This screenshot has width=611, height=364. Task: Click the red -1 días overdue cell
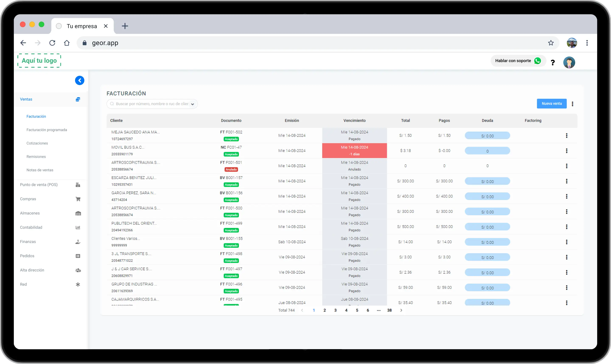[354, 151]
